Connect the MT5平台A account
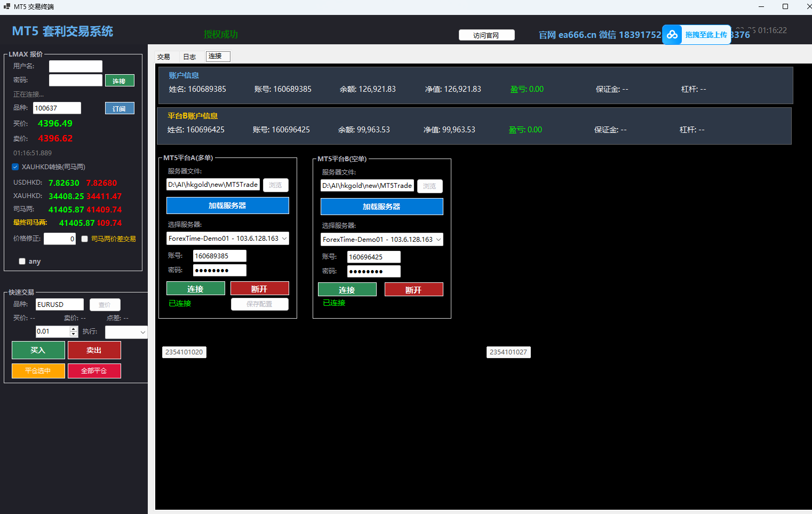The height and width of the screenshot is (514, 812). coord(196,289)
